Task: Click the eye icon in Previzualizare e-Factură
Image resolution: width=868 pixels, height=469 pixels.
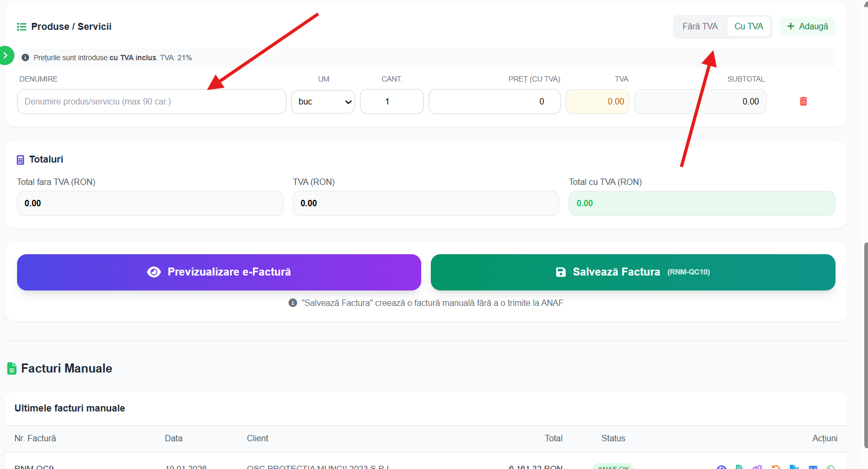Action: [x=154, y=272]
